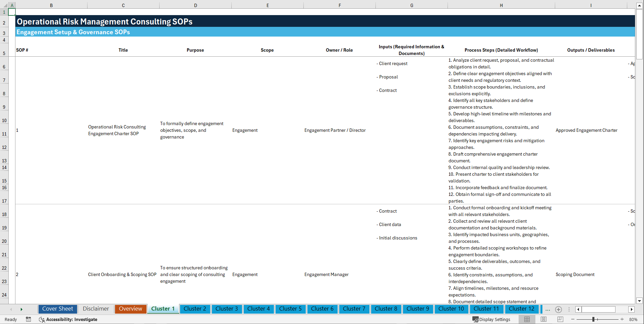644x324 pixels.
Task: Start macro recording from the status bar
Action: [x=28, y=319]
